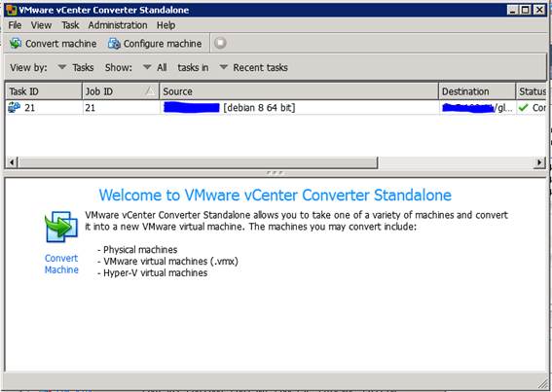Screen dimensions: 552x392
Task: Click the Welcome to VMware vCenter Converter heading
Action: (x=276, y=195)
